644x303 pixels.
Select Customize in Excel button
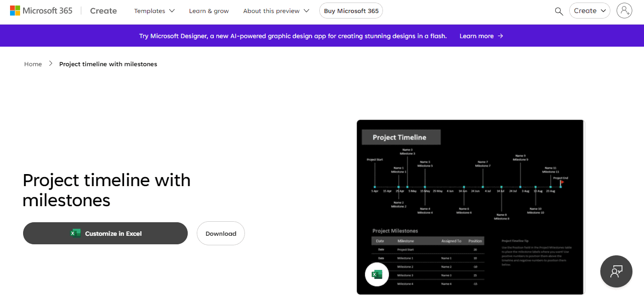105,233
